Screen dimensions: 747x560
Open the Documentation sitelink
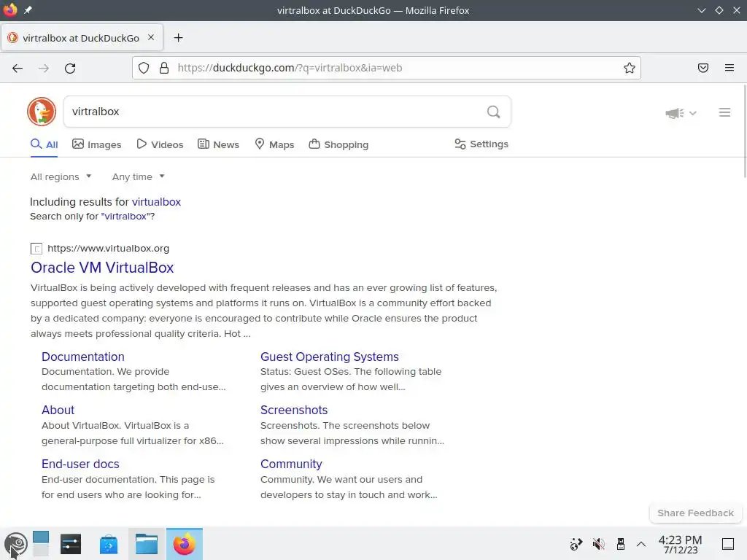[x=83, y=357]
